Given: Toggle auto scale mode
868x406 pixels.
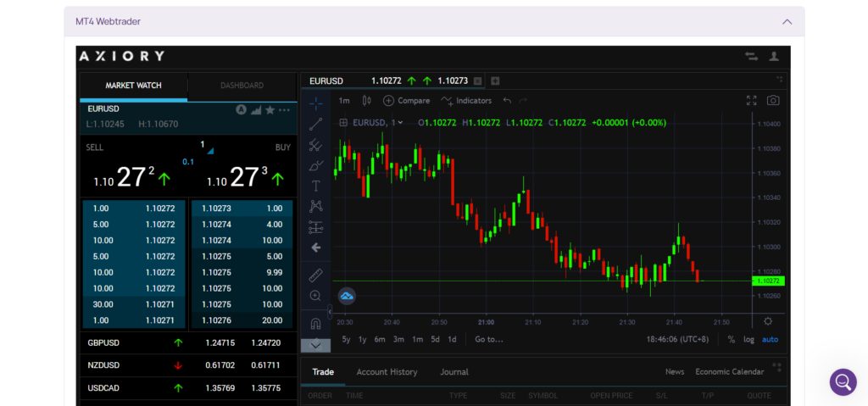Looking at the screenshot, I should click(770, 340).
